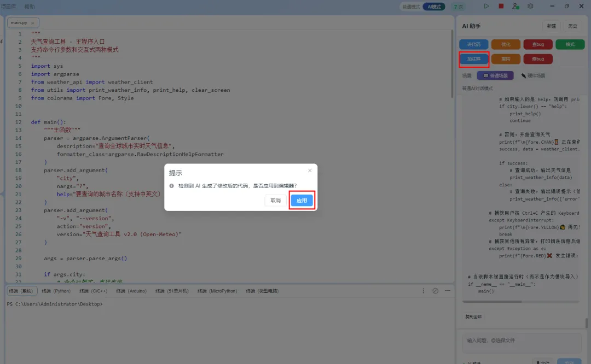
Task: Switch to 普通模式 mode
Action: pyautogui.click(x=411, y=7)
